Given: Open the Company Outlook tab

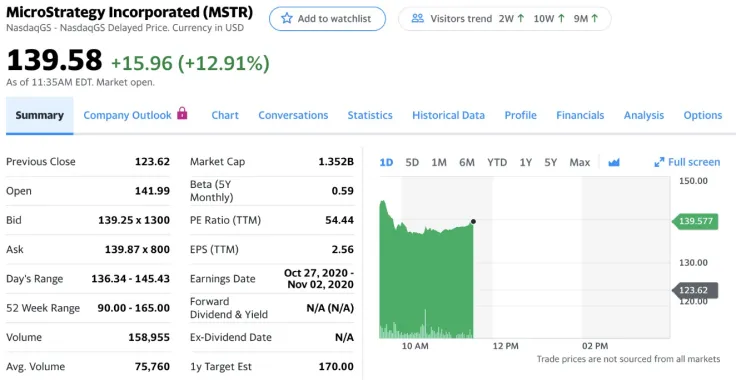Looking at the screenshot, I should pyautogui.click(x=127, y=115).
